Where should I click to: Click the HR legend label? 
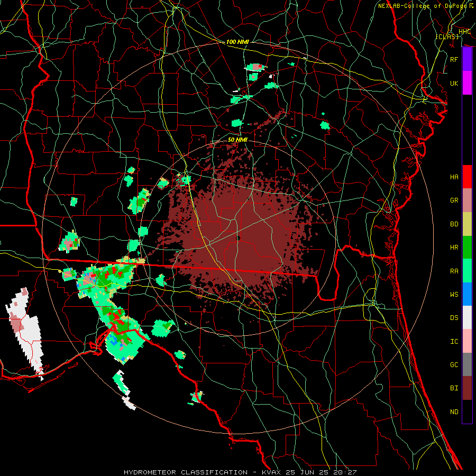(454, 248)
